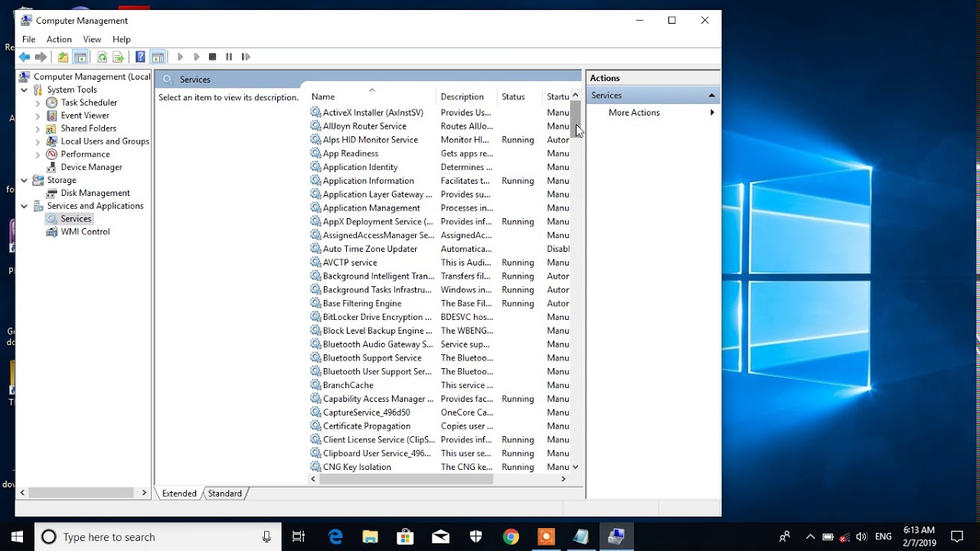Screen dimensions: 980x551
Task: Switch to the Standard tab
Action: [x=224, y=494]
